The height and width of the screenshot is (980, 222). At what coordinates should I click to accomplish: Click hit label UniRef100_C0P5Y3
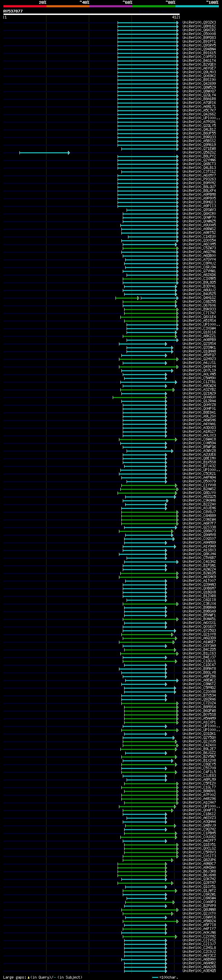(199, 57)
